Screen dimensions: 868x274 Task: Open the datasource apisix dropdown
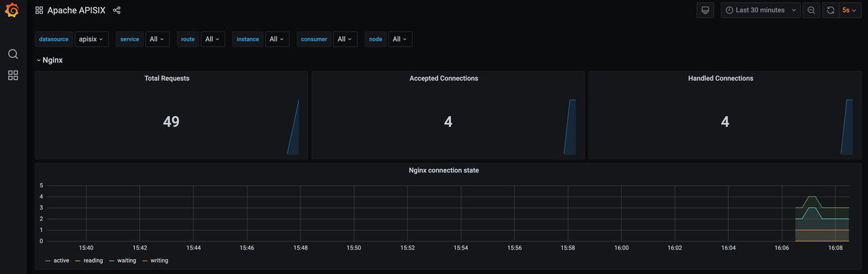(92, 39)
